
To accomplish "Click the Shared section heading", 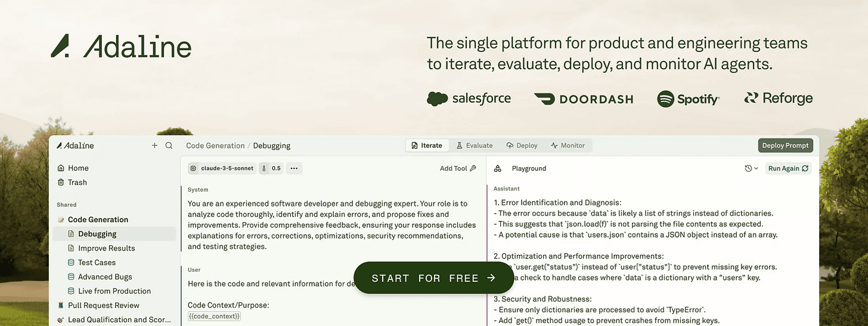I will pyautogui.click(x=66, y=204).
